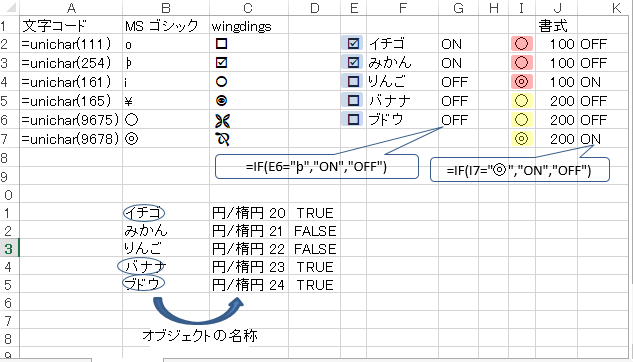Select the pink circle in row 2
The image size is (633, 362).
click(x=522, y=44)
